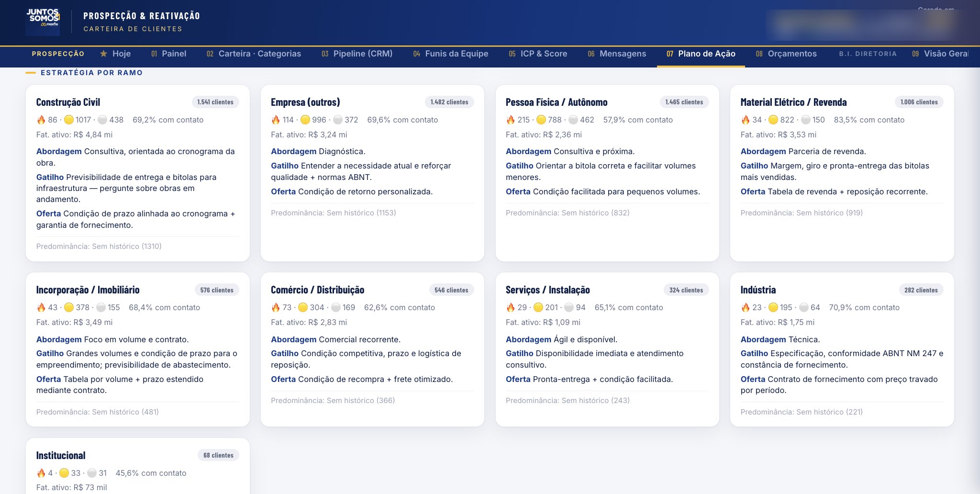This screenshot has width=980, height=494.
Task: Open the 02 Carteira · Categorias tab
Action: click(254, 54)
